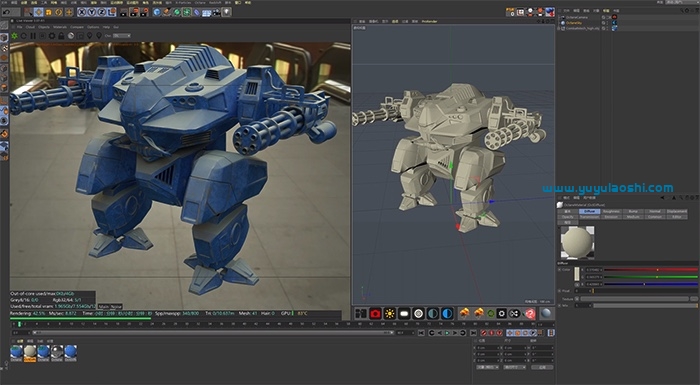Open the Octane node editor icon
Viewport: 700px width, 385px height.
click(x=515, y=314)
